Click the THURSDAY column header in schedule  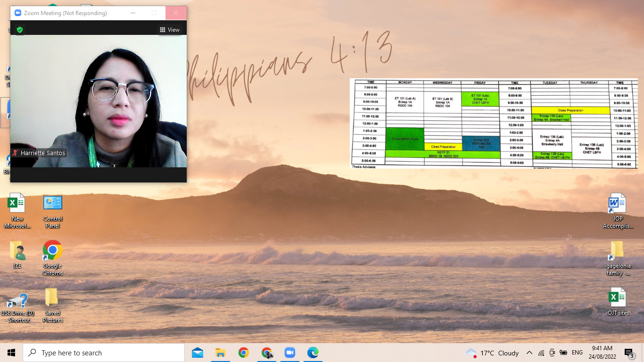click(589, 82)
